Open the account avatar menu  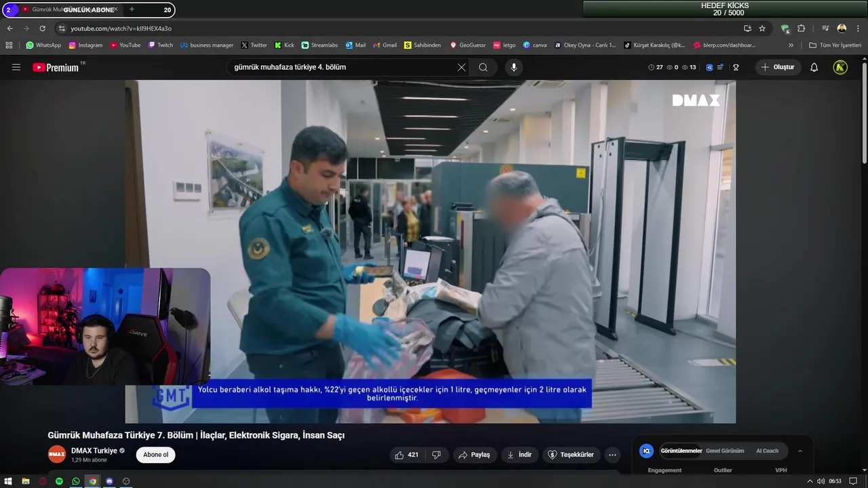(840, 67)
